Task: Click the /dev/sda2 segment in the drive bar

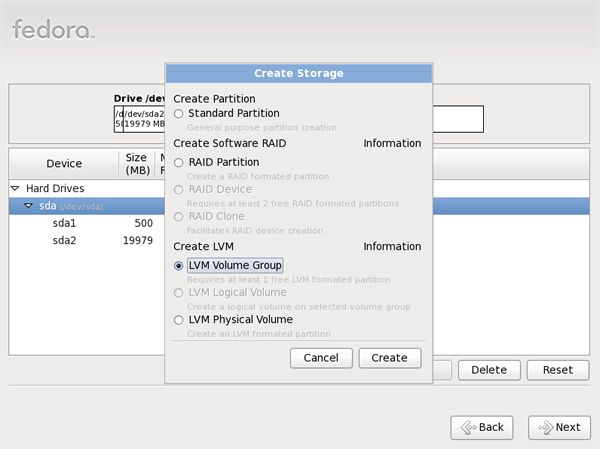Action: (x=144, y=119)
